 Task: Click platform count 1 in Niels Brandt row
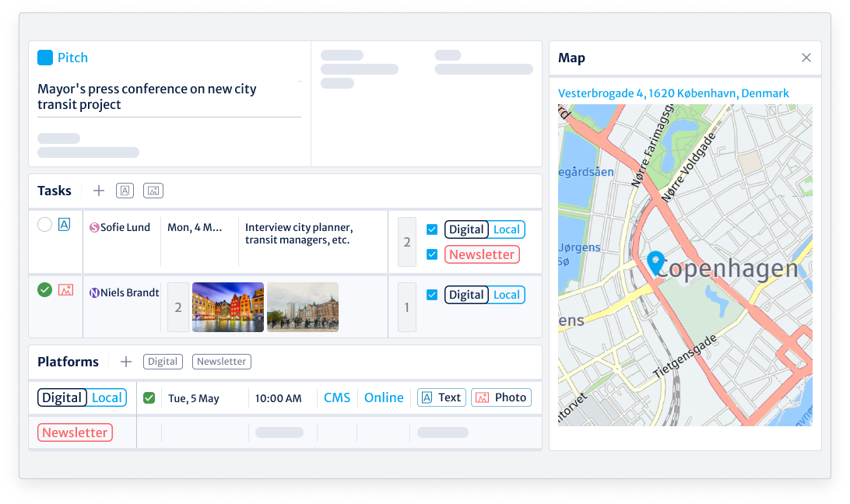[407, 307]
